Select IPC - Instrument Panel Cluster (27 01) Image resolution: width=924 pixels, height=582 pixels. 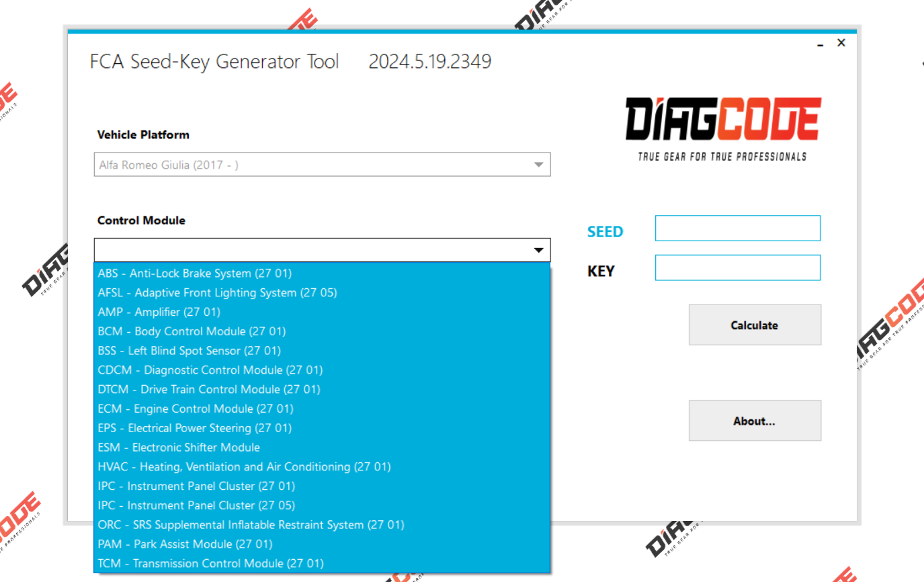click(322, 486)
